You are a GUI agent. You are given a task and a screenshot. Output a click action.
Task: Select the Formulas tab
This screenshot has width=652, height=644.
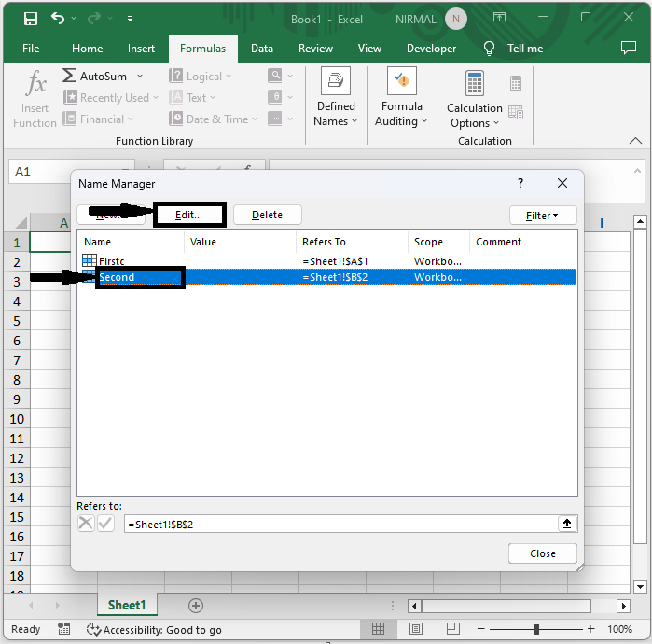click(x=203, y=49)
